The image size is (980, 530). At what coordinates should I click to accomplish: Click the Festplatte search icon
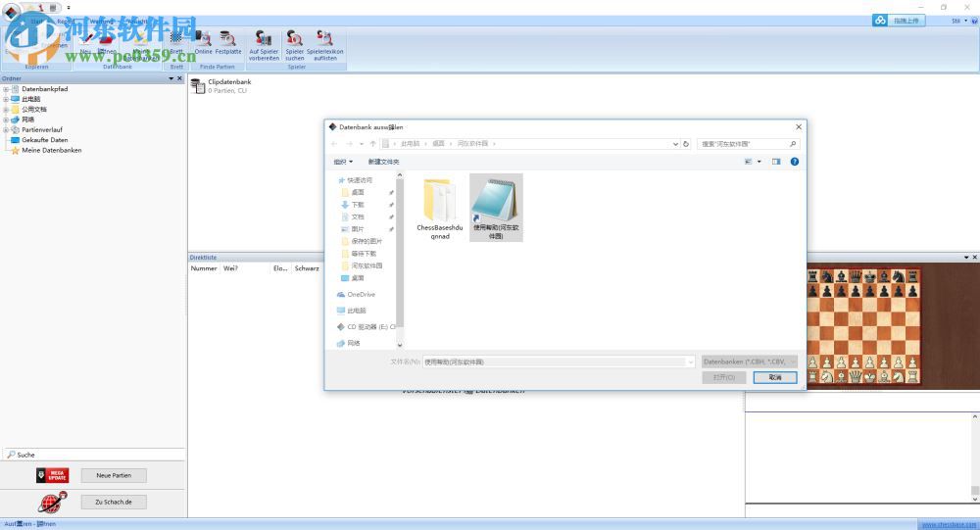tap(228, 42)
